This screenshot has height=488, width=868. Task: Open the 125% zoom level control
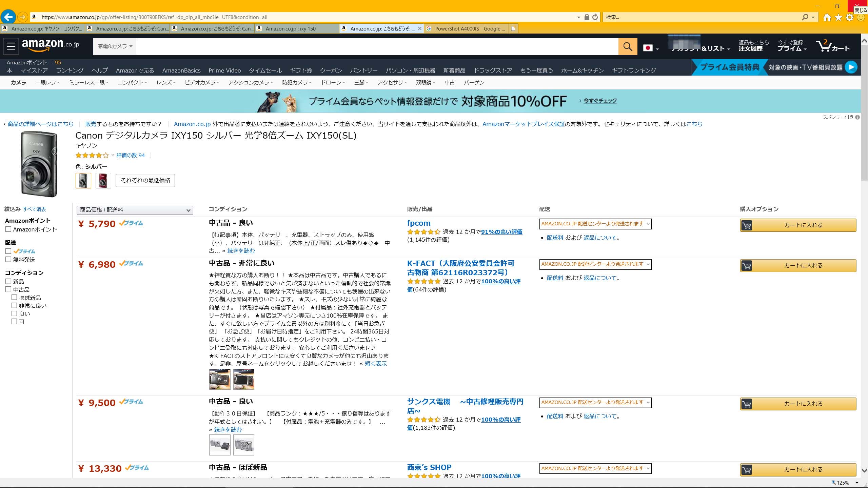pos(844,483)
